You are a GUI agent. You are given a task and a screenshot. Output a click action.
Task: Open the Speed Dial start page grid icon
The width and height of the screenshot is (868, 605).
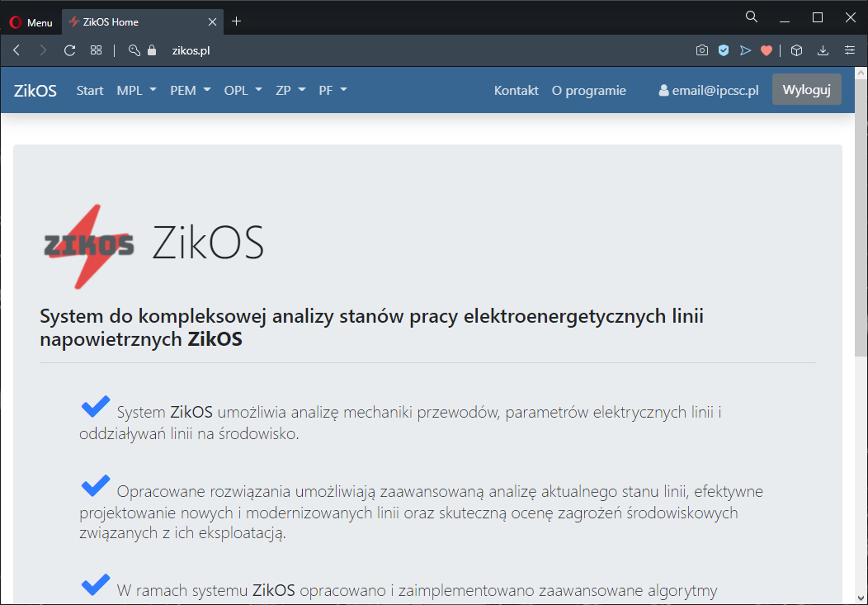[x=97, y=50]
